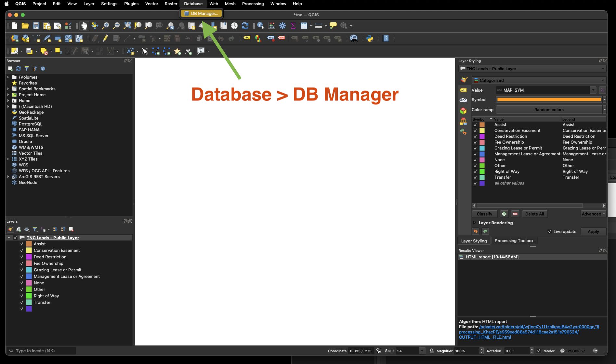This screenshot has width=616, height=364.
Task: Open the Processing Toolbox gear icon
Action: coord(282,26)
